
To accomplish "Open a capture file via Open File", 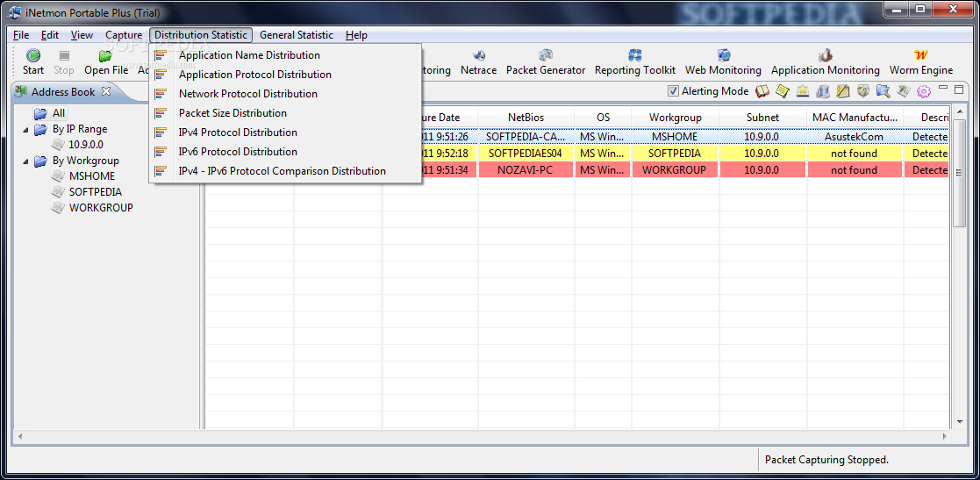I will [x=106, y=62].
